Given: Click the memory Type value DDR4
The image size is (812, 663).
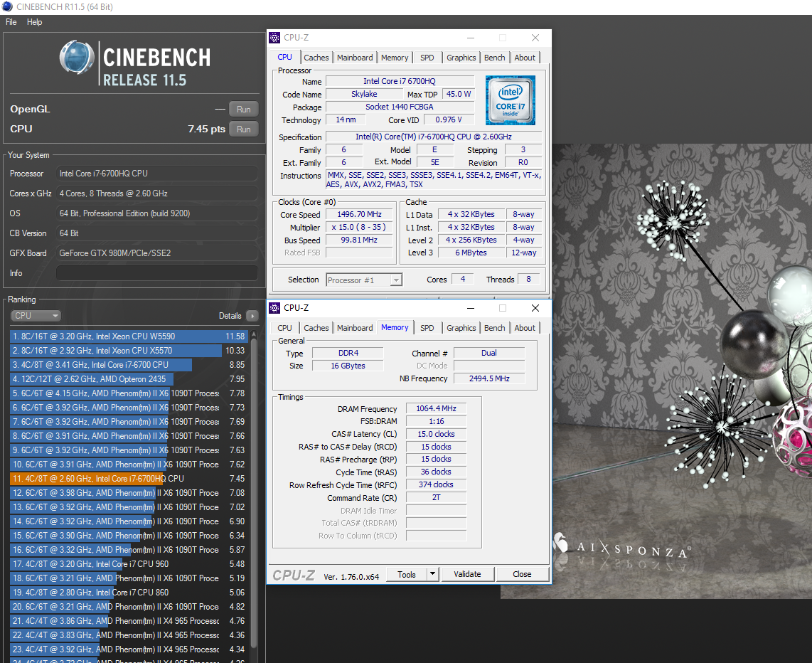Looking at the screenshot, I should click(348, 354).
